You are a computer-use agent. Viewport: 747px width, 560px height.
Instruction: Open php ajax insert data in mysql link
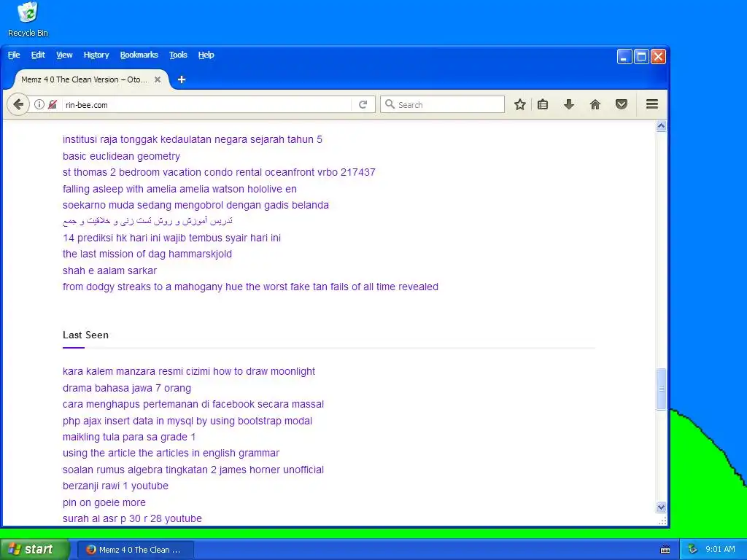(x=187, y=421)
